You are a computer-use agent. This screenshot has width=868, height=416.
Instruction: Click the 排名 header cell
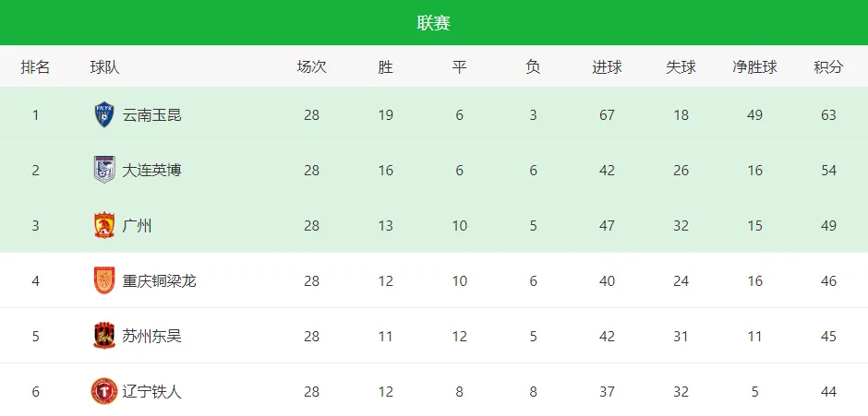(x=35, y=67)
